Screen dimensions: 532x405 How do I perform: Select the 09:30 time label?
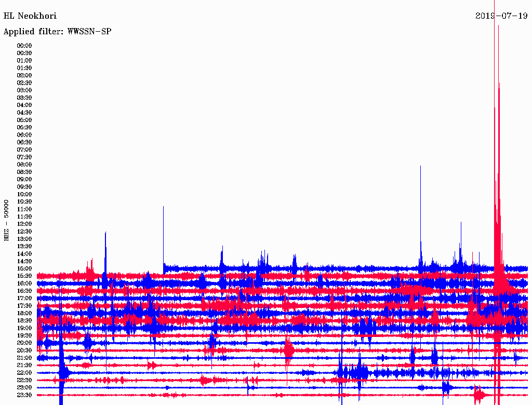point(24,187)
